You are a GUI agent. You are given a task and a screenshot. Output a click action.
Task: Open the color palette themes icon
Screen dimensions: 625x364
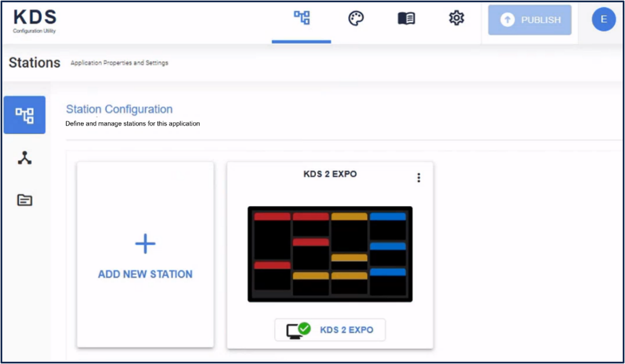coord(356,18)
